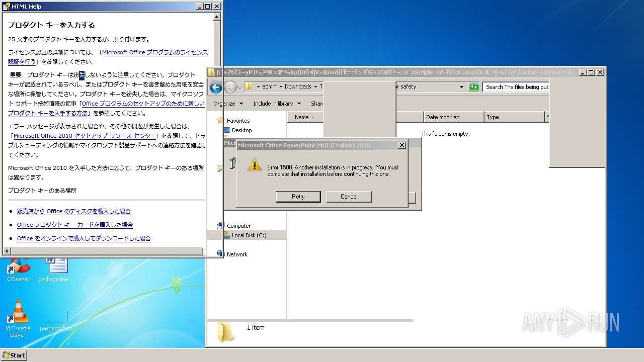644x362 pixels.
Task: Click the warning icon in the error dialog
Action: tap(255, 165)
